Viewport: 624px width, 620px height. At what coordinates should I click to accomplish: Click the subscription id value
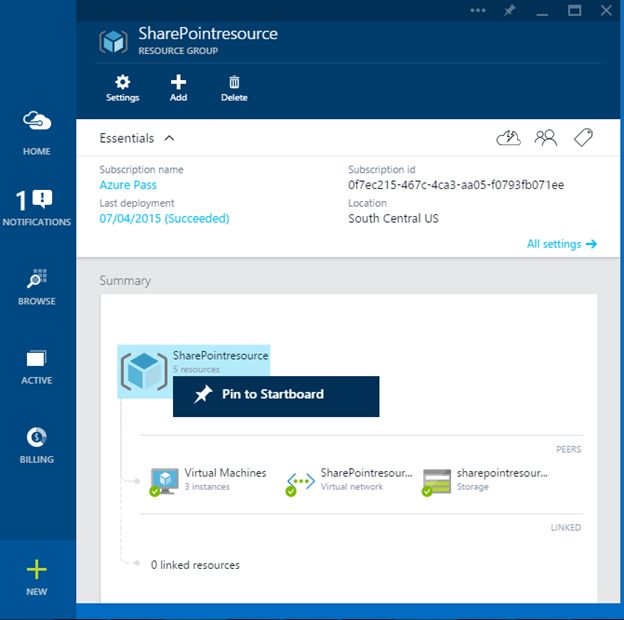tap(456, 185)
